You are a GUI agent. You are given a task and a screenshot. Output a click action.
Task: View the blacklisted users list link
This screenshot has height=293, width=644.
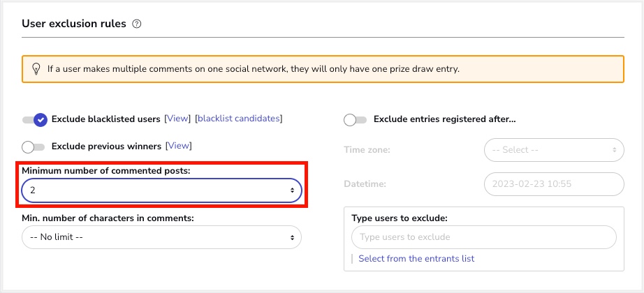coord(177,119)
